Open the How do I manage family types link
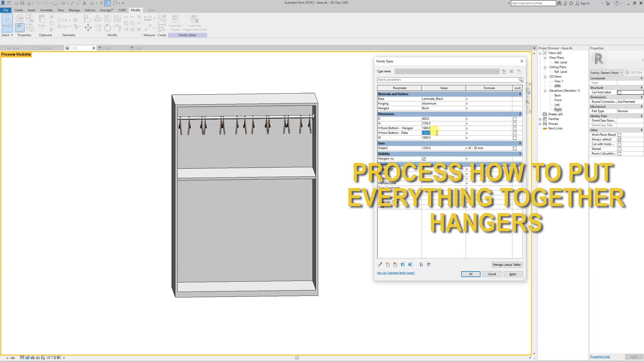This screenshot has width=644, height=362. click(396, 273)
